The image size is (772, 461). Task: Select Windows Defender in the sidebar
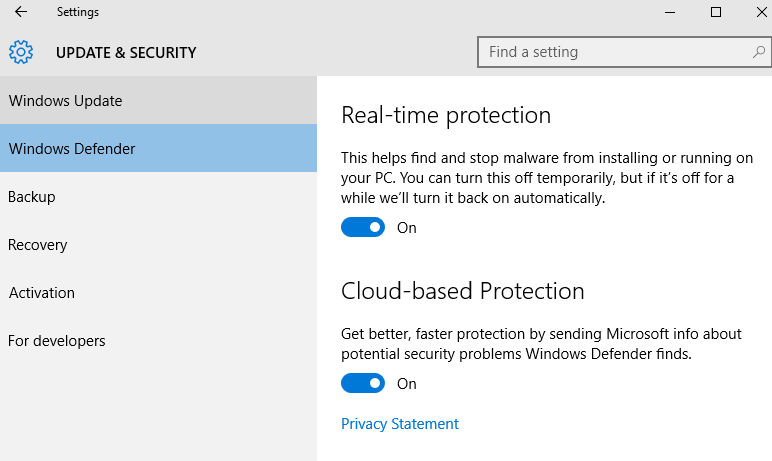pos(159,148)
